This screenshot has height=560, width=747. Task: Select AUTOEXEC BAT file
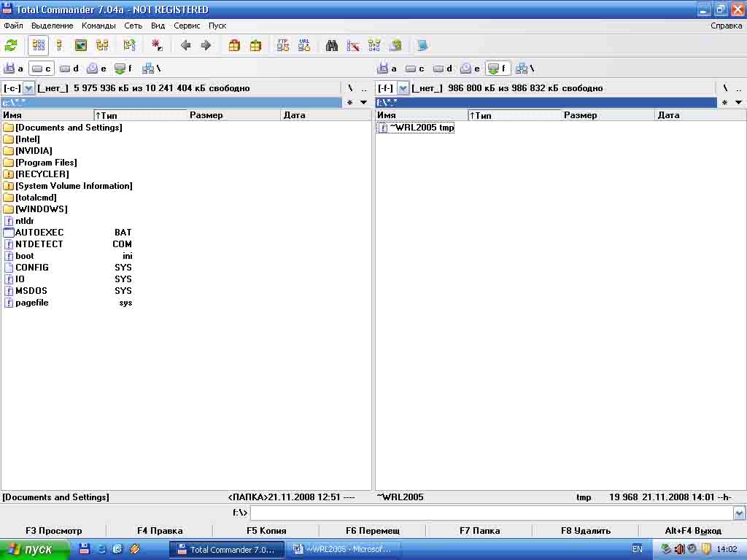[68, 233]
